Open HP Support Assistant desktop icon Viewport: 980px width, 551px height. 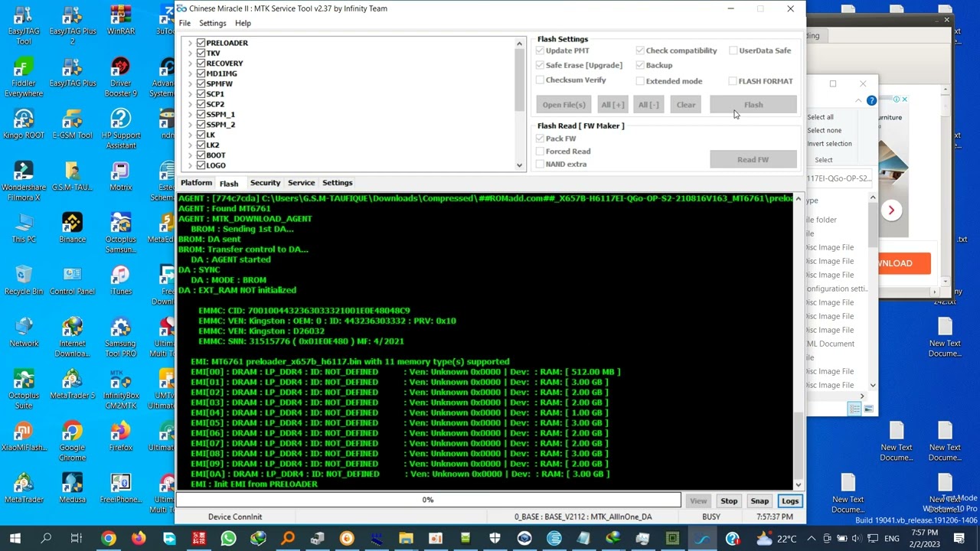click(120, 129)
